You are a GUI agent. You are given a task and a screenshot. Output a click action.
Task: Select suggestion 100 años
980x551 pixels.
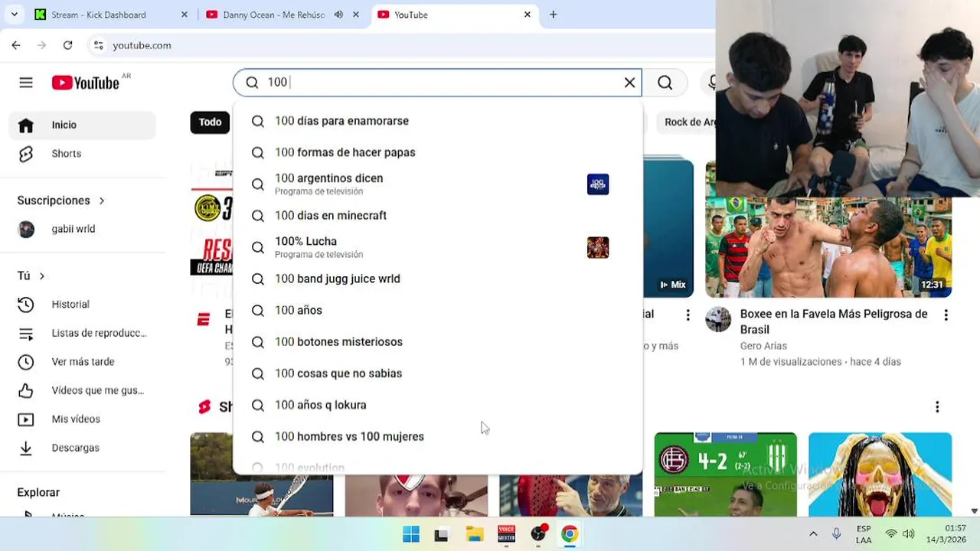[437, 310]
